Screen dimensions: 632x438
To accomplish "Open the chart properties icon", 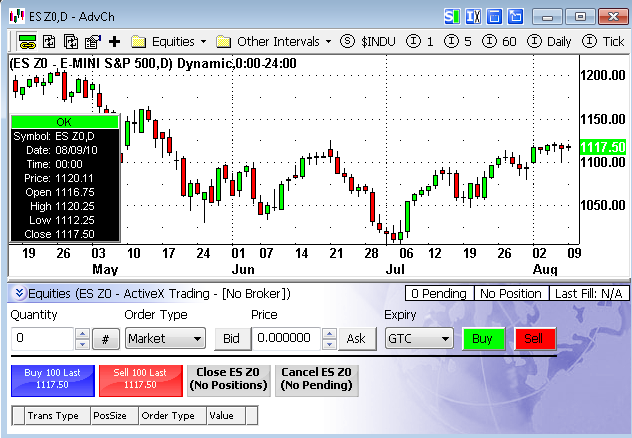I will coord(93,42).
